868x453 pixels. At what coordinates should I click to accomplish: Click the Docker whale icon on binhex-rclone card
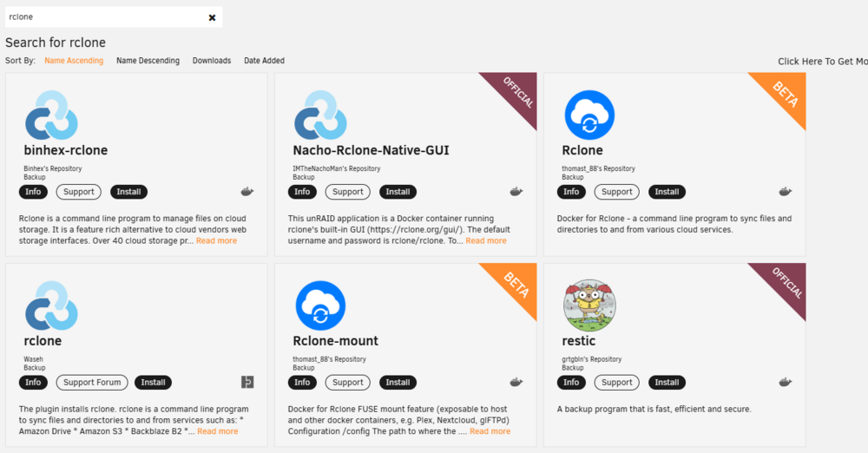tap(247, 192)
